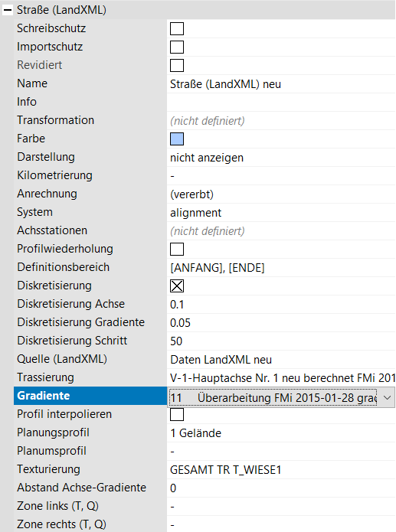The height and width of the screenshot is (532, 396).
Task: Tick the Revidiert checkbox
Action: (177, 66)
